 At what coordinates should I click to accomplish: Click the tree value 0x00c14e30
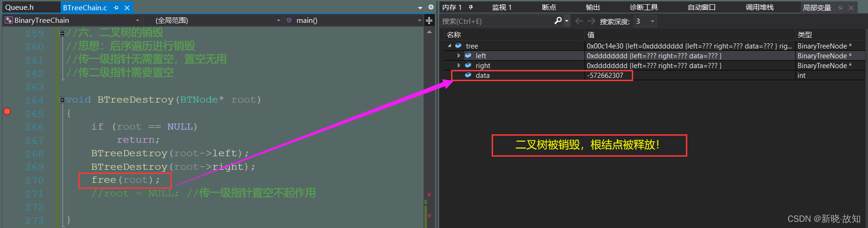[x=605, y=46]
